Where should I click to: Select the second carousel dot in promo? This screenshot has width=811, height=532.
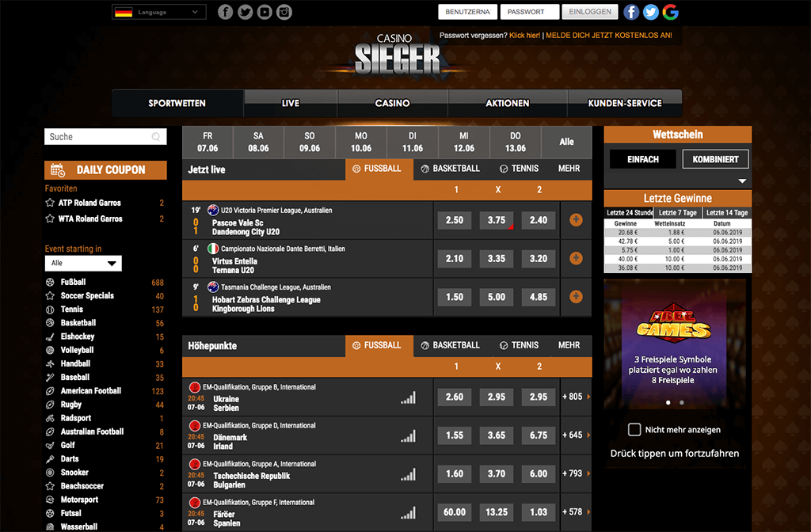coord(682,402)
